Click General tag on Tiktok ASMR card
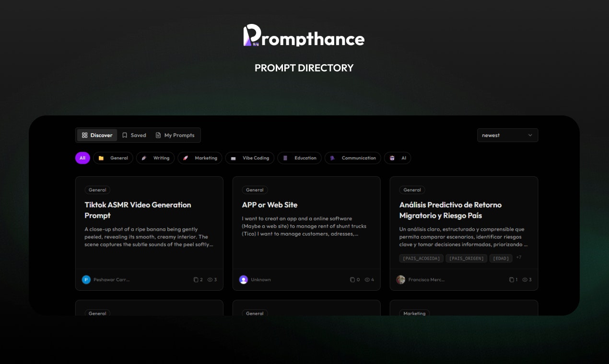 [x=97, y=190]
